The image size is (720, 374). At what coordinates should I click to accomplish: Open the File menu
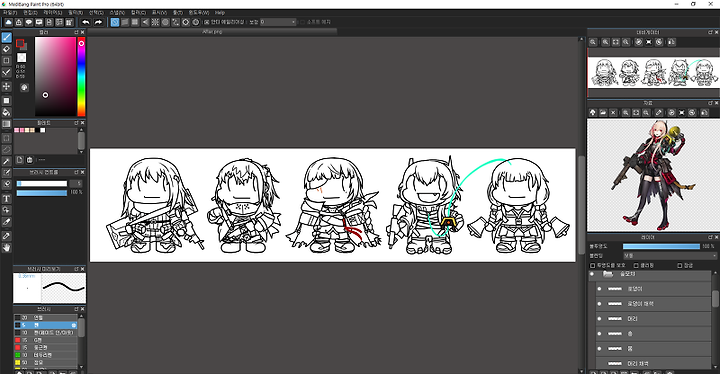click(x=10, y=12)
